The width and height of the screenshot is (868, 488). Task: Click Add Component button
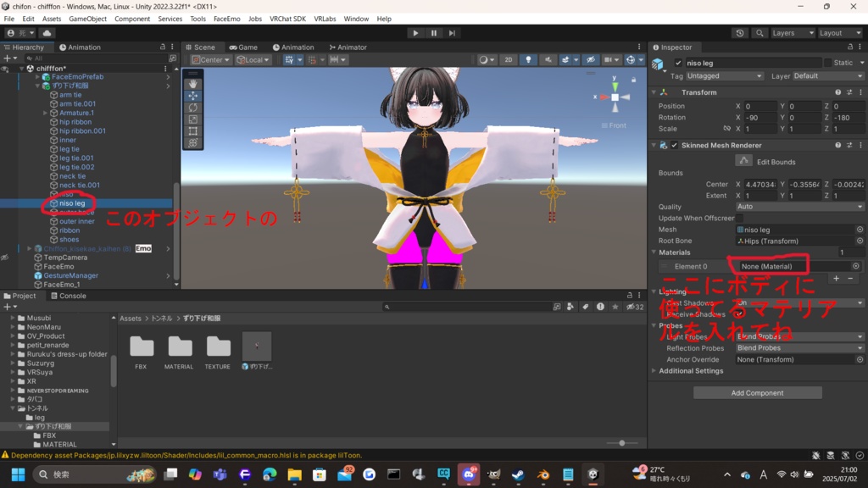click(757, 393)
